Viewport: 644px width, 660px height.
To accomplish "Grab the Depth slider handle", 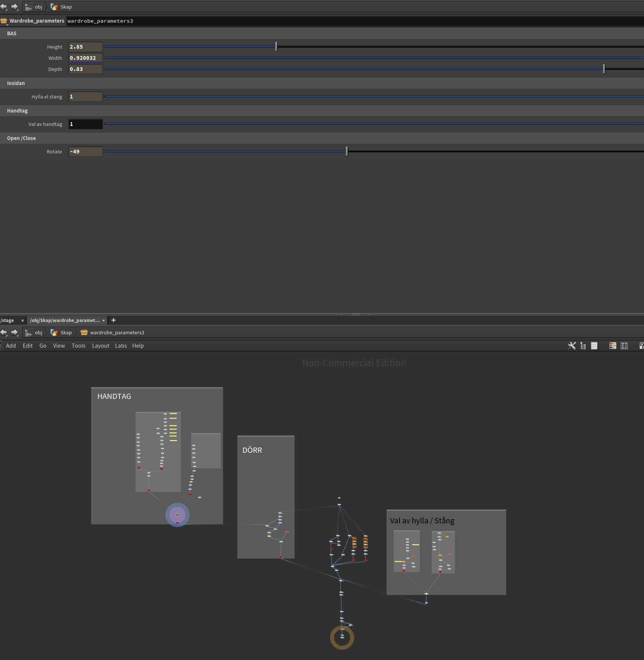I will [604, 69].
